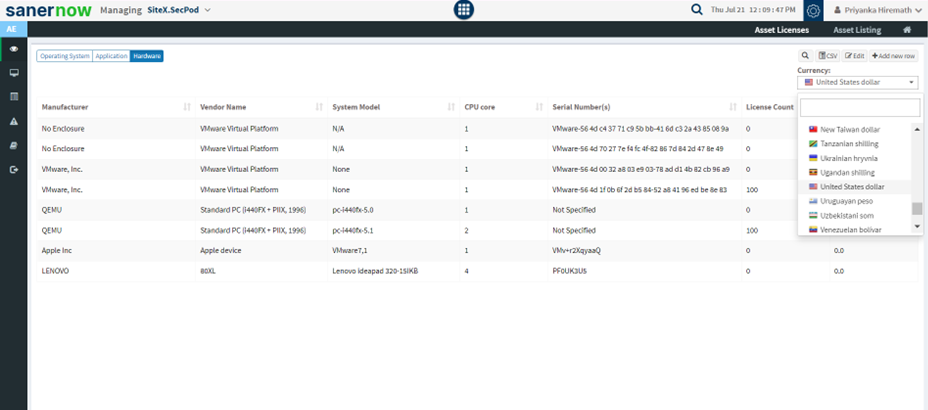The width and height of the screenshot is (928, 410).
Task: Sort by System Model column arrows
Action: click(452, 107)
